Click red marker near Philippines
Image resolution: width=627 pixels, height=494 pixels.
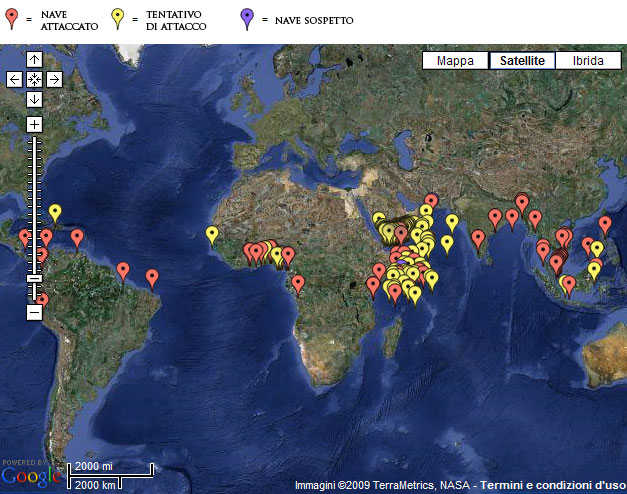[x=605, y=224]
